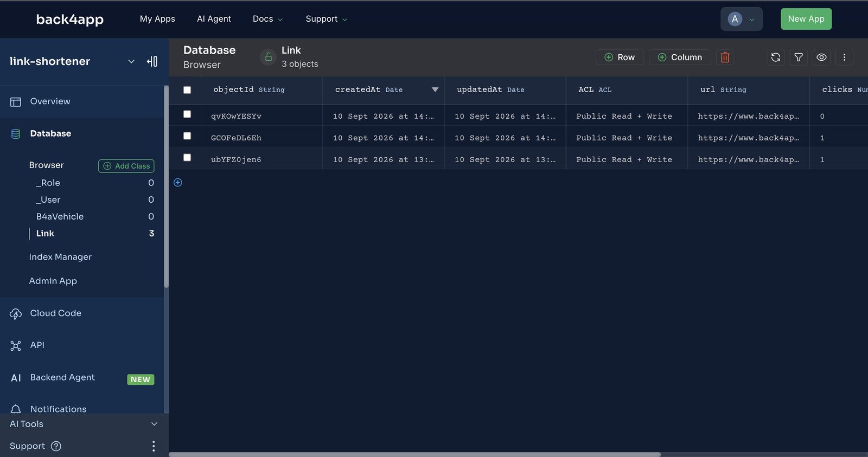Open the Support dropdown in top navigation
The image size is (868, 457).
pyautogui.click(x=326, y=19)
